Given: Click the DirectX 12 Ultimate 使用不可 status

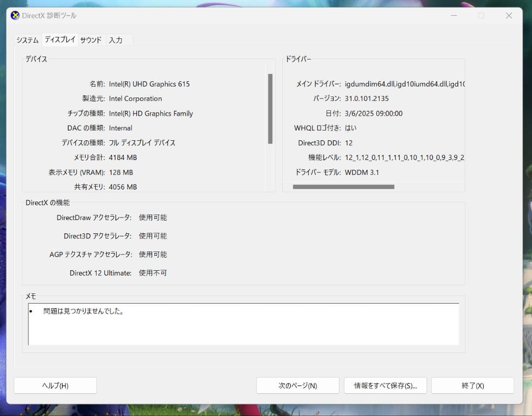Looking at the screenshot, I should pos(153,273).
